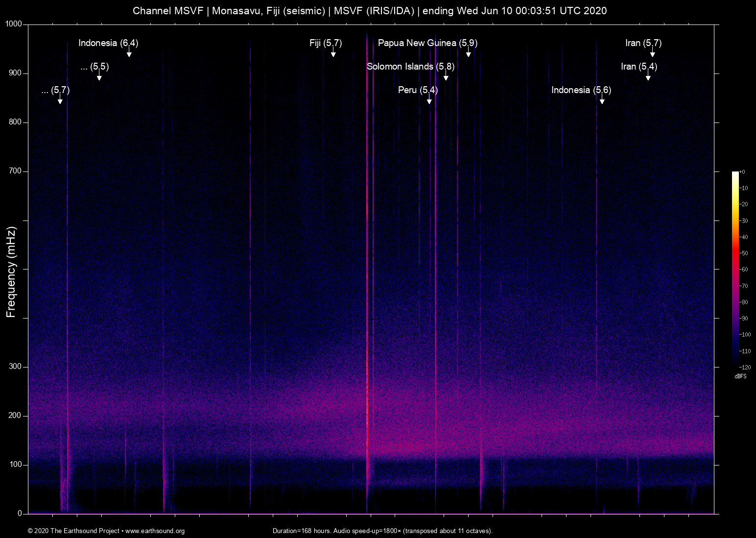Select the unnamed '... (5.5)' event label

(94, 67)
